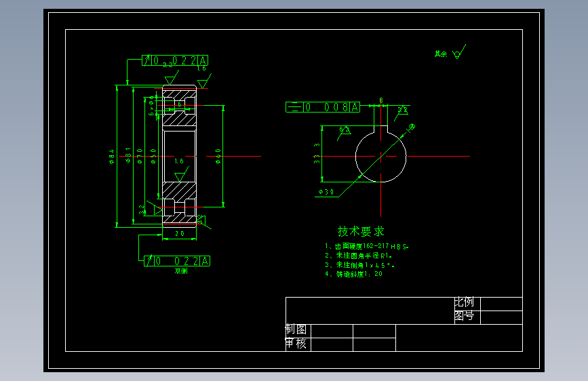Select the 3.2 roughness symbol at section lower-left

tap(154, 209)
